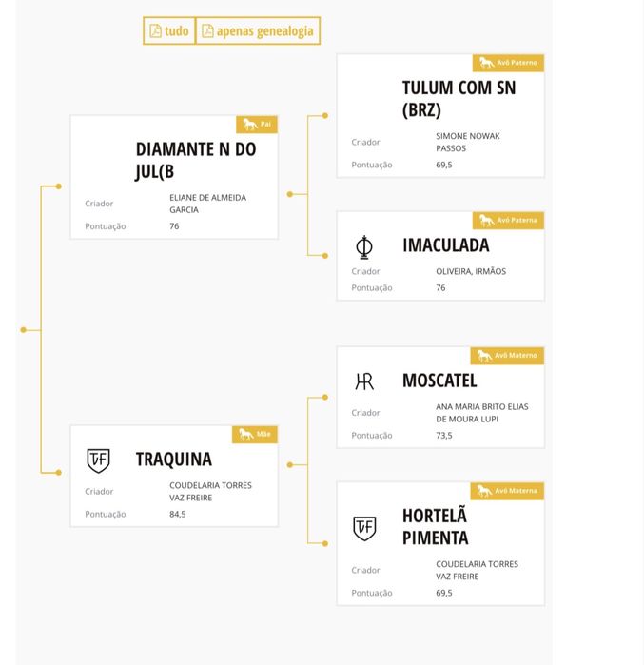Image resolution: width=644 pixels, height=665 pixels.
Task: Open TULUM COM SN (BRZ) pedigree entry
Action: pos(459,99)
